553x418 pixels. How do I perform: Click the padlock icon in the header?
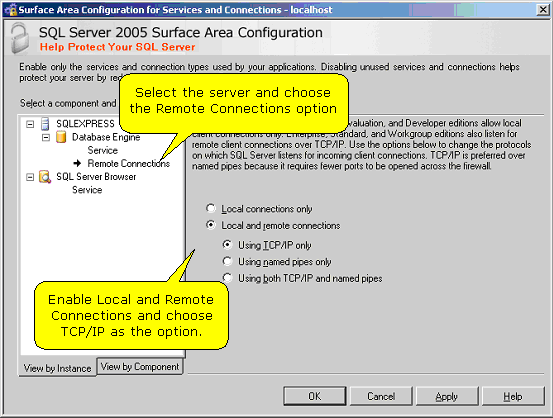pyautogui.click(x=19, y=38)
